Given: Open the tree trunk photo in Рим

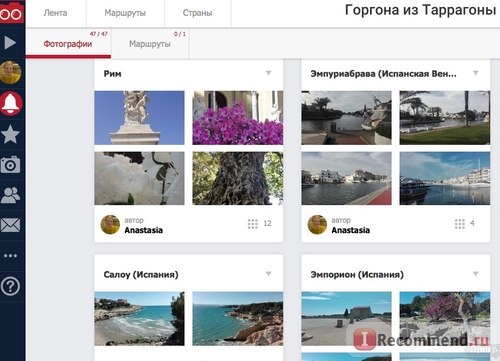Looking at the screenshot, I should coord(238,178).
